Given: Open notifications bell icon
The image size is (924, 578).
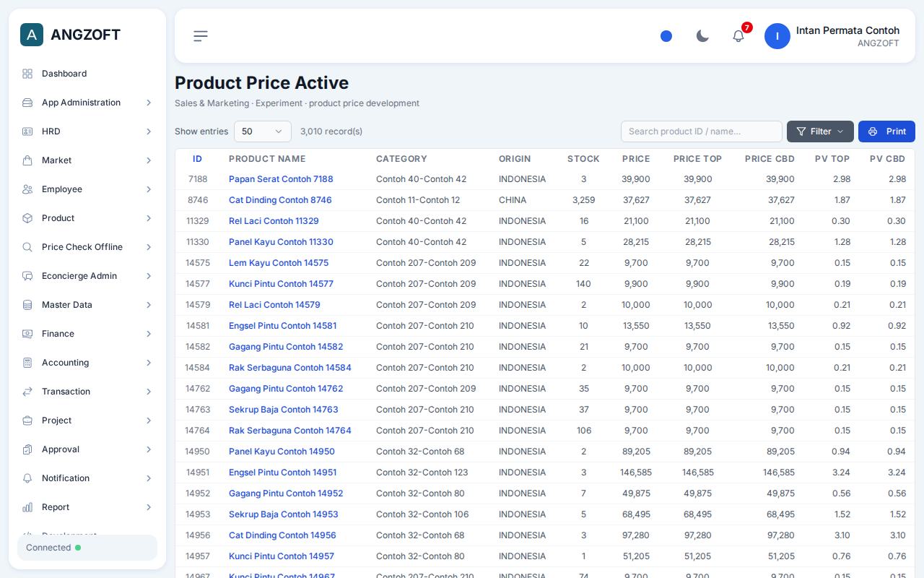Looking at the screenshot, I should coord(738,36).
